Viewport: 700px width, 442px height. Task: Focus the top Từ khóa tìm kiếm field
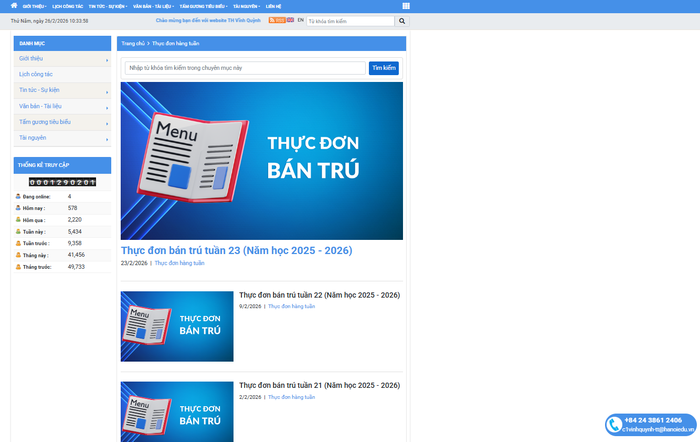click(350, 21)
